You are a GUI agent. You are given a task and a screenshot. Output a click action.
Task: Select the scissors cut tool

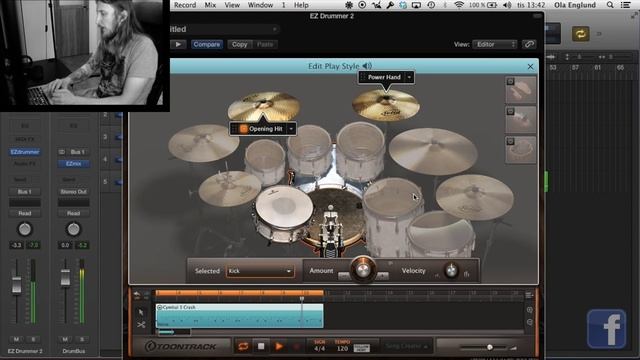(x=141, y=324)
